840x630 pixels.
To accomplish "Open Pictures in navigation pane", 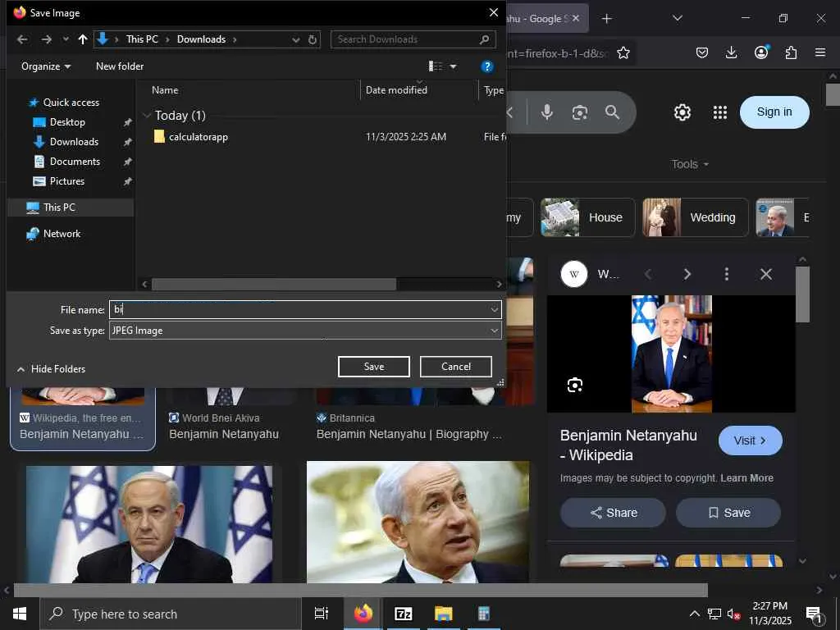I will tap(67, 181).
